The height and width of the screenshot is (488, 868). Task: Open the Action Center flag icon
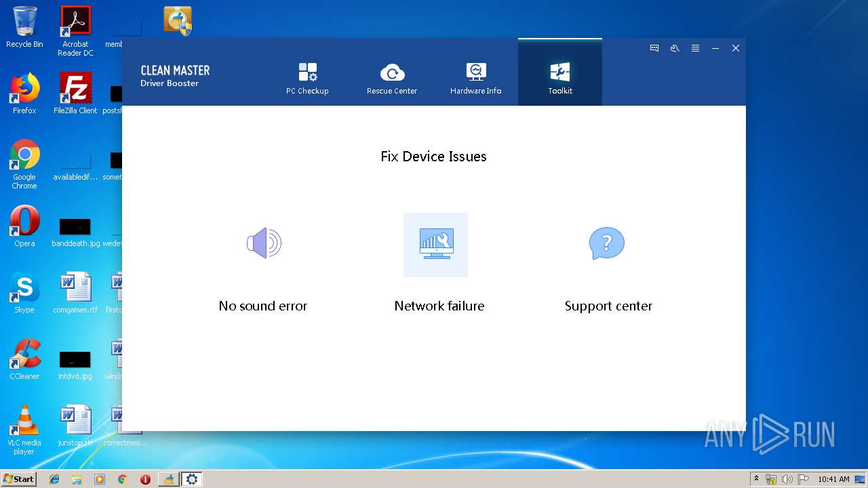coord(803,479)
